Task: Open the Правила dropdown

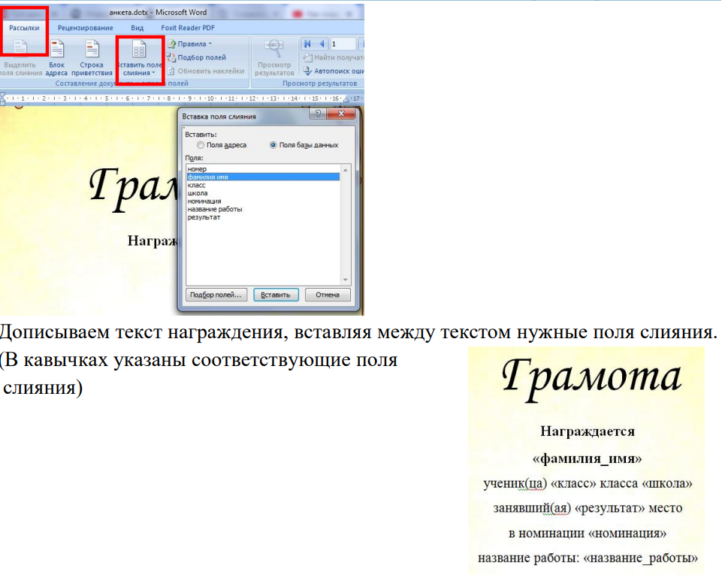Action: pos(189,44)
